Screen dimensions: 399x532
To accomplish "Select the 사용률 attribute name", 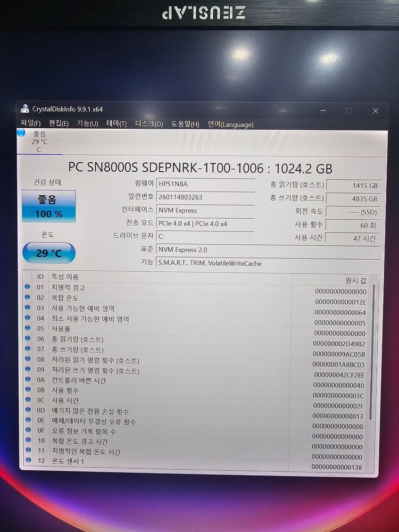I will coord(61,329).
